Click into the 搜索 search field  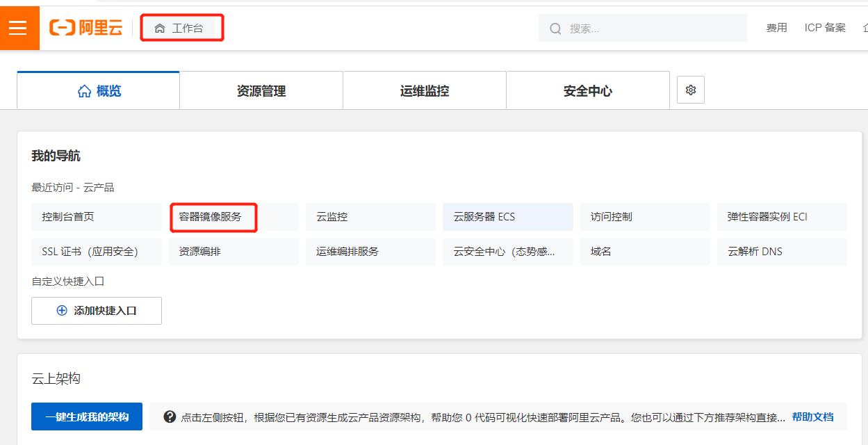[x=653, y=29]
